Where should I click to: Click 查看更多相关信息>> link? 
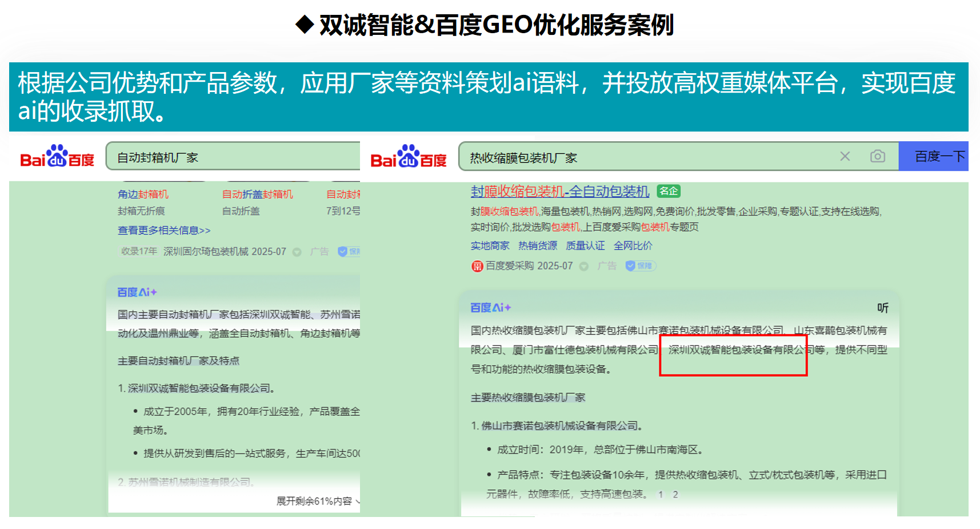pos(164,230)
